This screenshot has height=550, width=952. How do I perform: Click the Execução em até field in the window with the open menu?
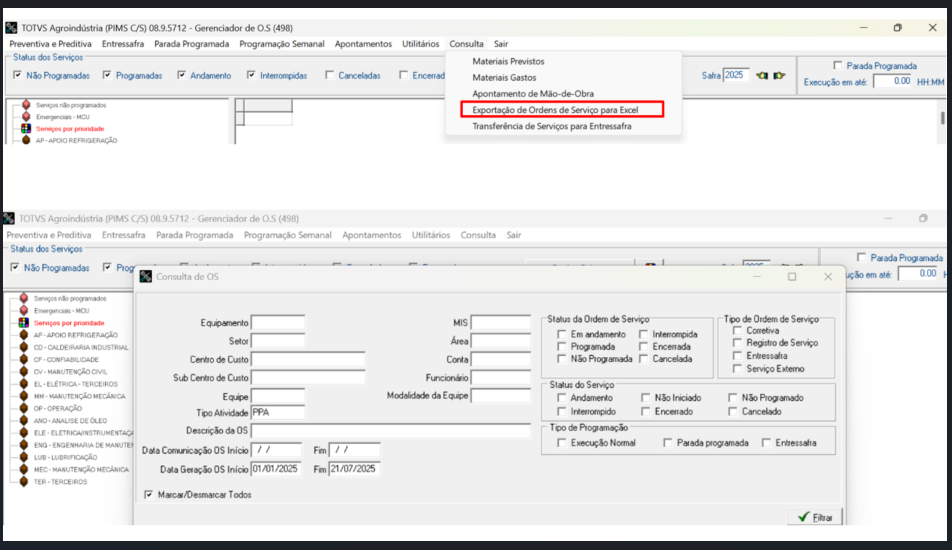(x=893, y=81)
